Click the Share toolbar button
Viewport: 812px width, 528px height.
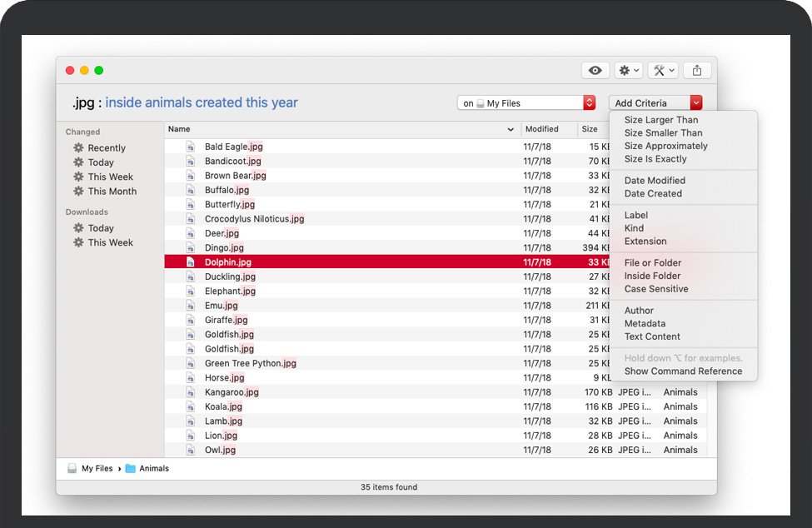(x=697, y=71)
